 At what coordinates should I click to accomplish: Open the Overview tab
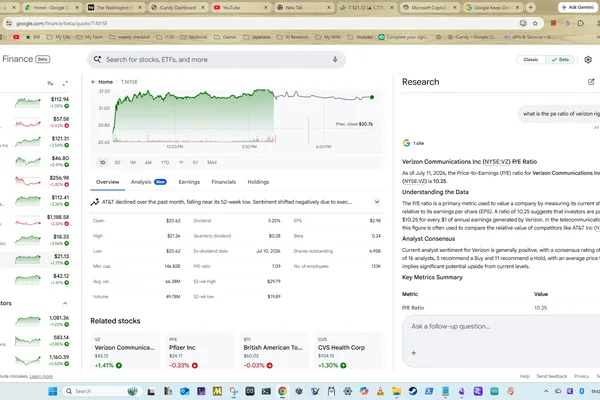click(108, 182)
